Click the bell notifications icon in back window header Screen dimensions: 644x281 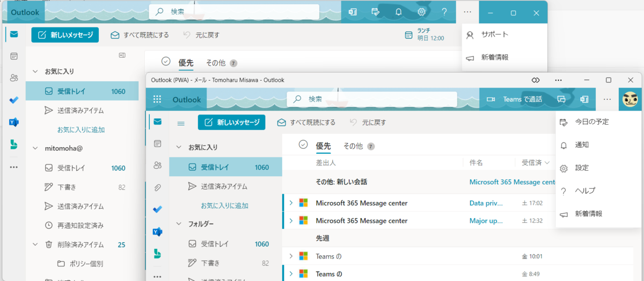[398, 12]
